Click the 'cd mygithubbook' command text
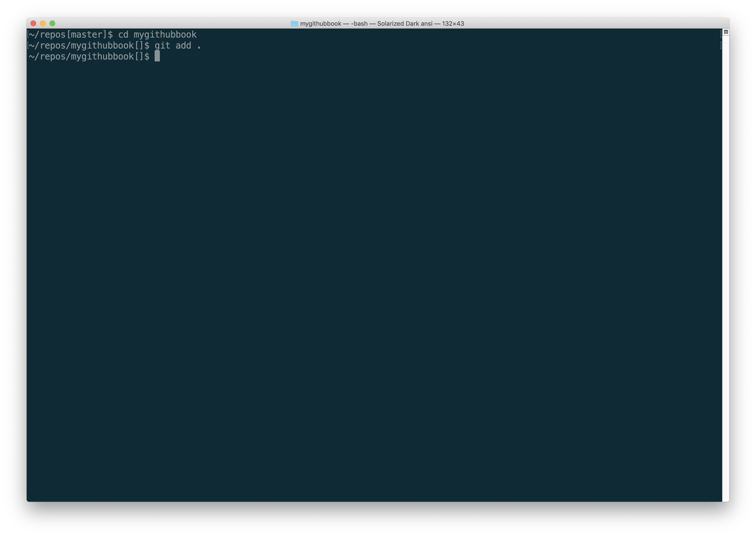756x537 pixels. coord(157,34)
